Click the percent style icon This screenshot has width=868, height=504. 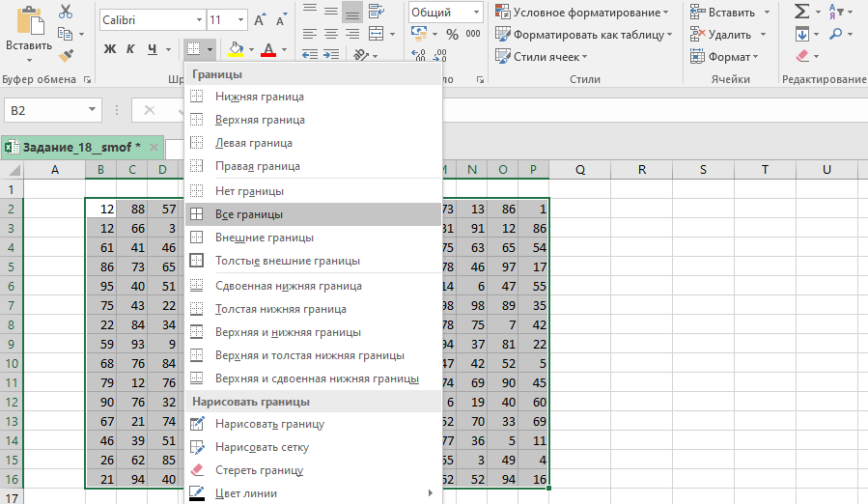coord(452,35)
